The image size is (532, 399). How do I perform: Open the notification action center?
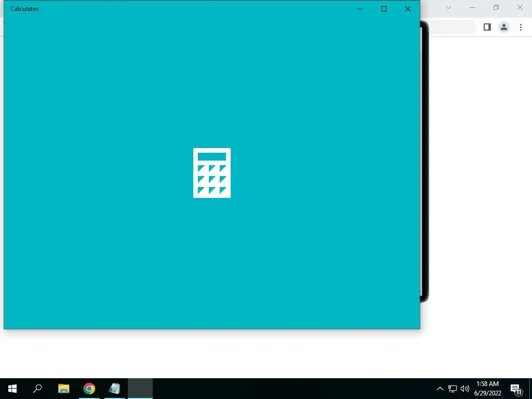point(516,389)
